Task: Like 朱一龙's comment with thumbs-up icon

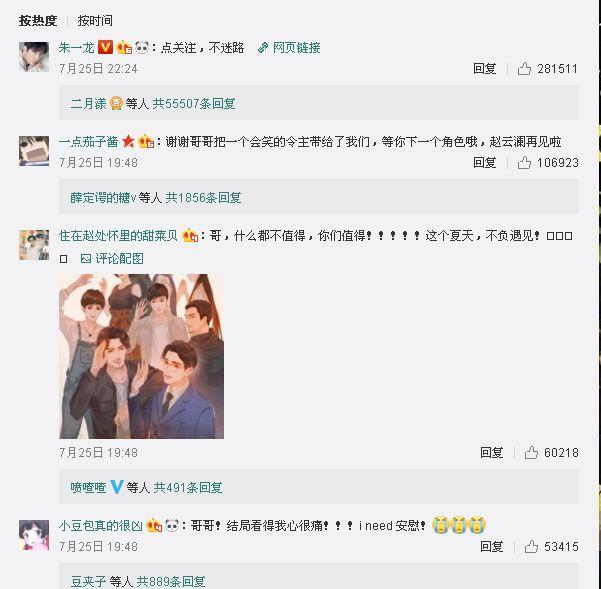Action: (524, 69)
